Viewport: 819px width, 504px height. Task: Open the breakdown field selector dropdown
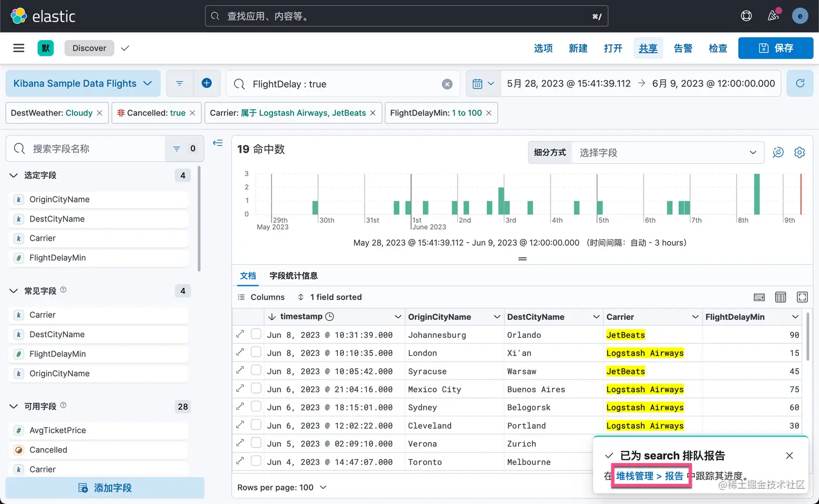click(668, 153)
